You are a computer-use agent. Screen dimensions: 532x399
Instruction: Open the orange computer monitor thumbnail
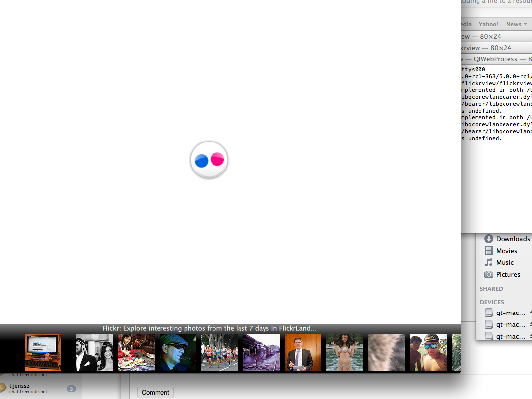(43, 352)
